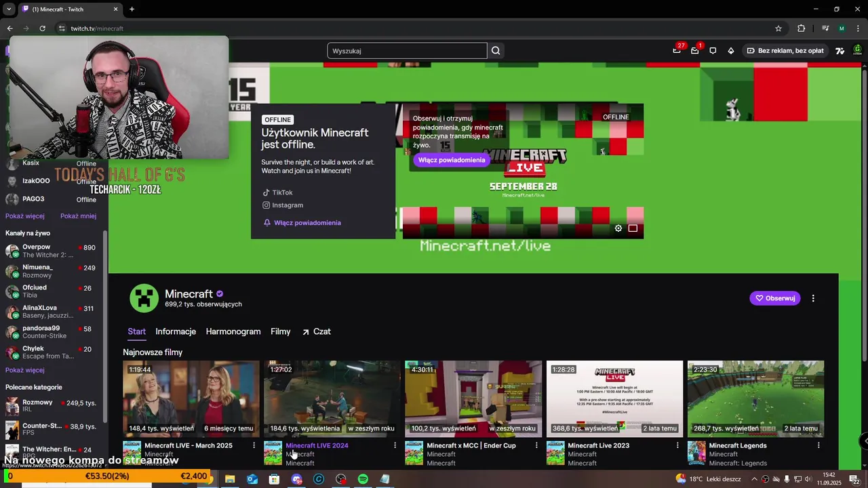The height and width of the screenshot is (488, 868).
Task: Open options for Minecraft LIVE - March 2025 video
Action: pos(254,445)
